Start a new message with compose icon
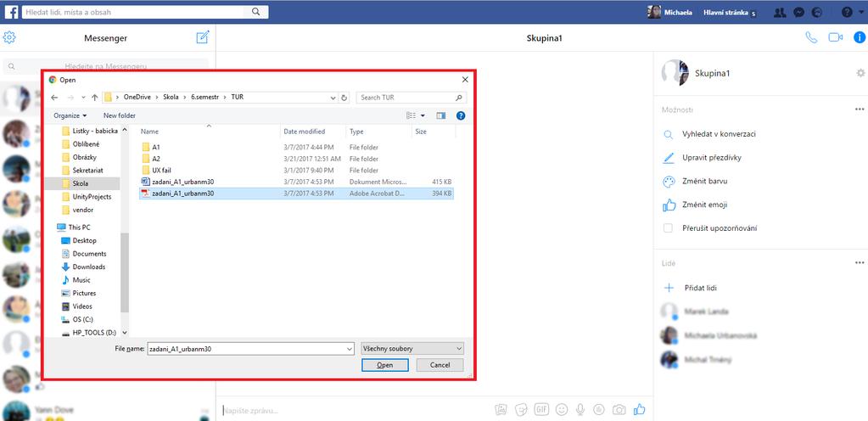868x421 pixels. (x=203, y=37)
